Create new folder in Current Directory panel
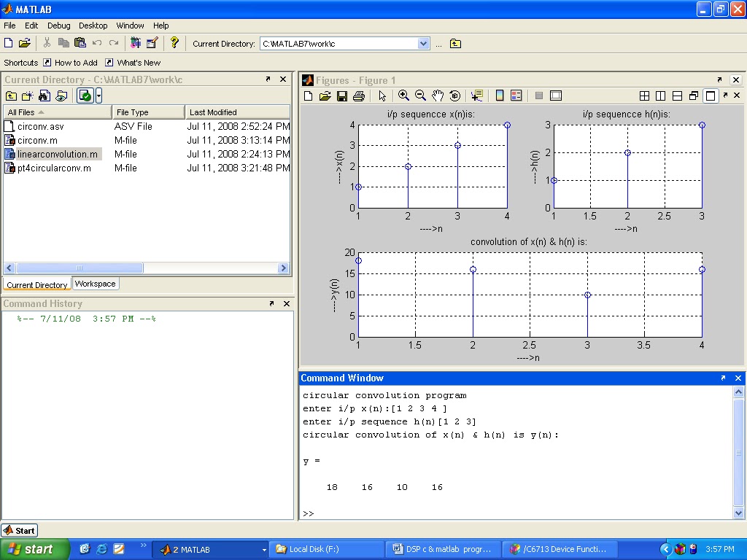Screen dimensions: 747x560 [28, 96]
